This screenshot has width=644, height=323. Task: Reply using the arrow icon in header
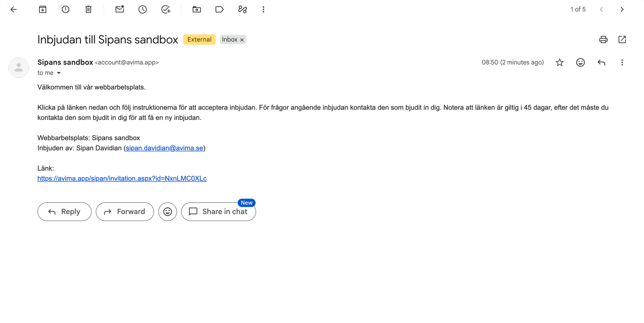pyautogui.click(x=601, y=62)
